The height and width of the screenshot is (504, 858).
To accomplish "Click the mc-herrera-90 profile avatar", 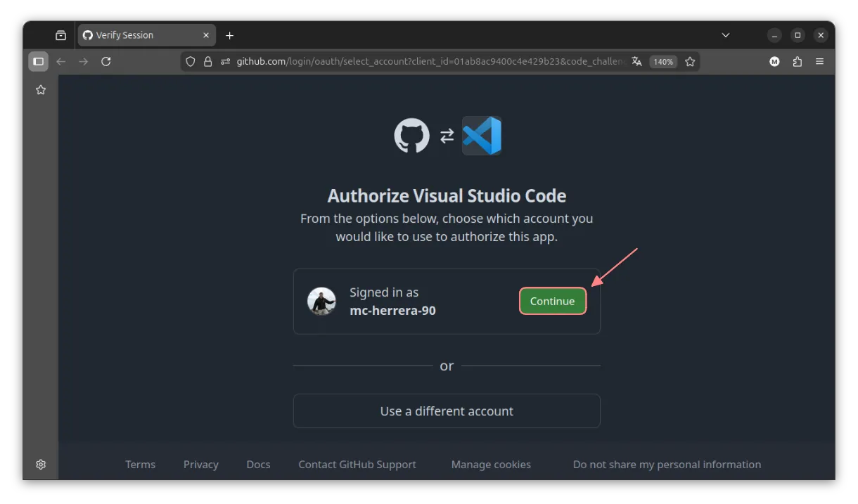I will [x=321, y=302].
